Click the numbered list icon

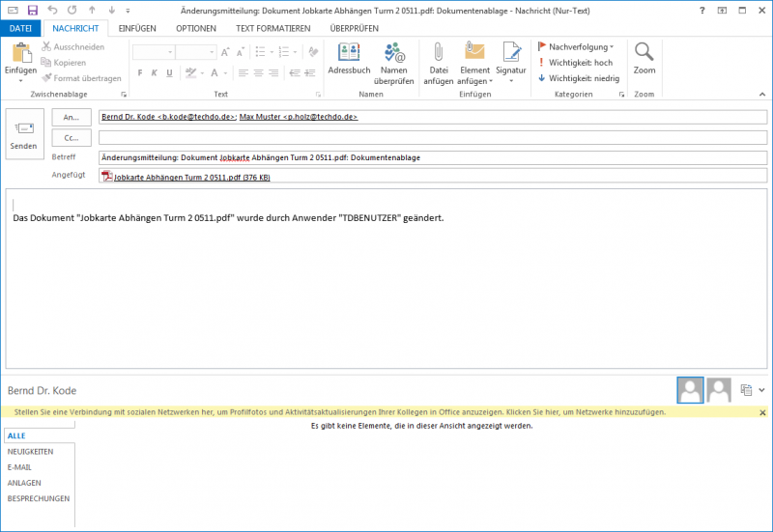[283, 52]
